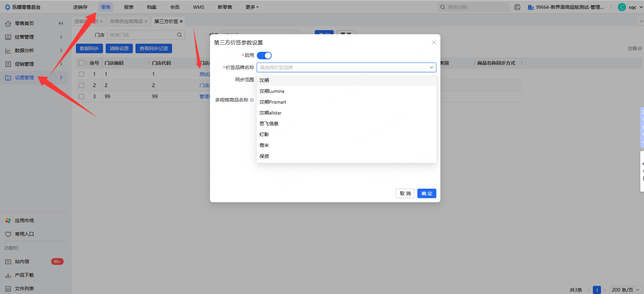This screenshot has width=644, height=294.
Task: Expand the 更多 top menu
Action: pos(252,7)
